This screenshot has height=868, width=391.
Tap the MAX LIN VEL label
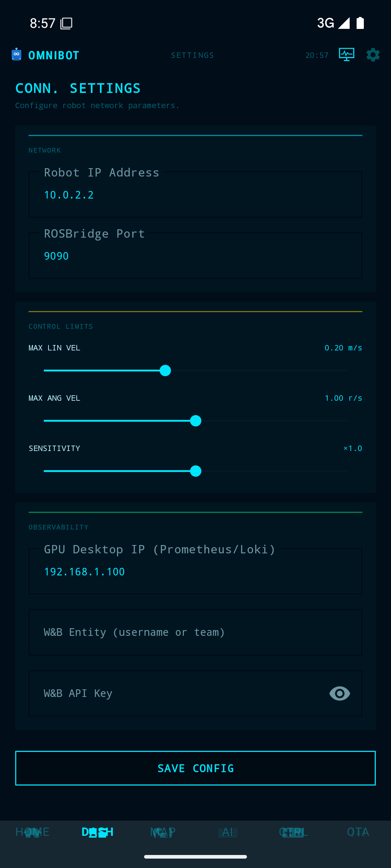pos(54,348)
